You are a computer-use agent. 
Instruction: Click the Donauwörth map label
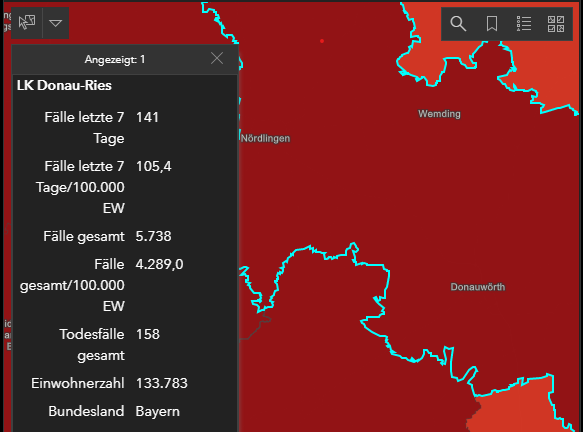(x=478, y=287)
